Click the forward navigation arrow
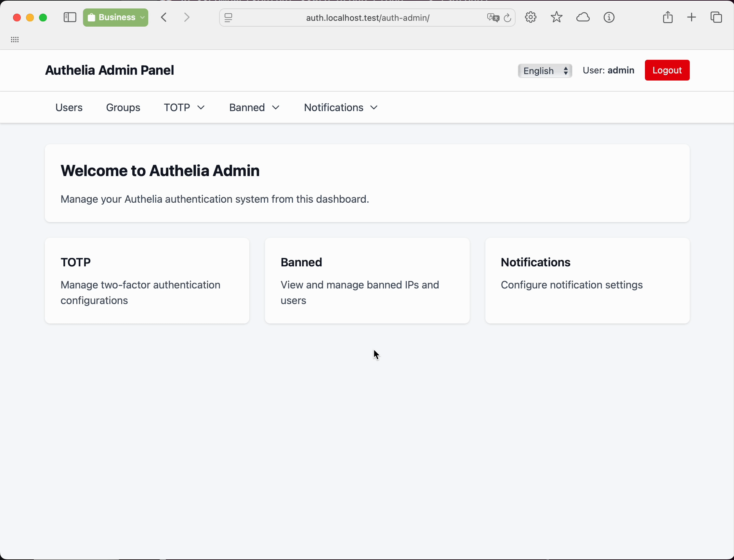Screen dimensions: 734x560 pyautogui.click(x=187, y=17)
